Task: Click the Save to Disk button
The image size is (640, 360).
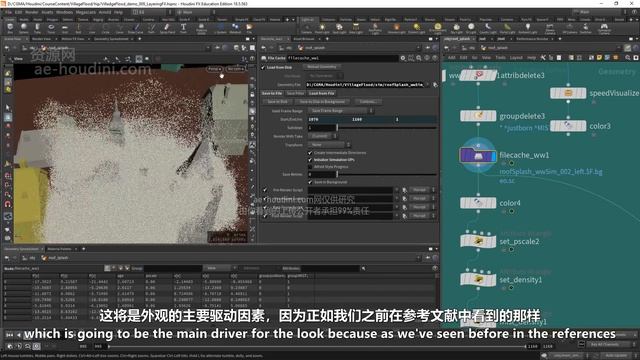Action: pos(278,101)
